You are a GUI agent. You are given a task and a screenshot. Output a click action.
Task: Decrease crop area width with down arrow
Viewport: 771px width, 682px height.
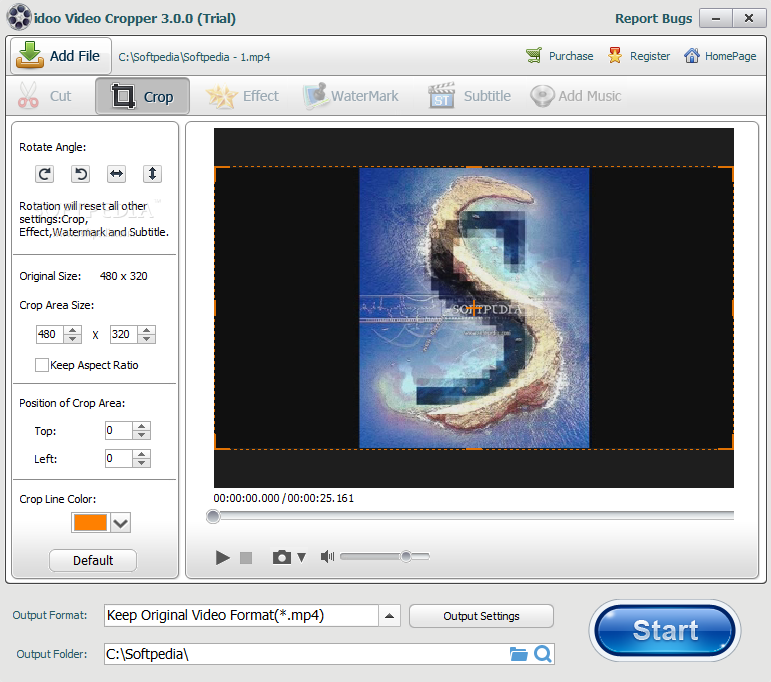73,339
